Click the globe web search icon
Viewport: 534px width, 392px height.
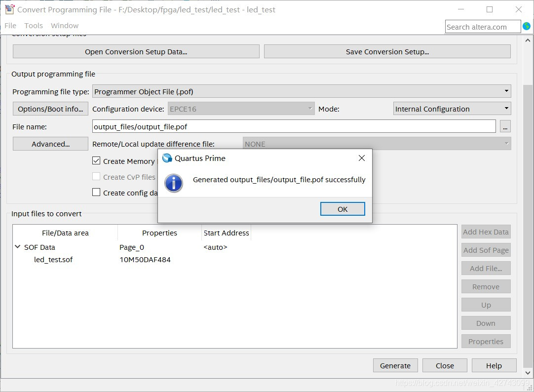[526, 26]
